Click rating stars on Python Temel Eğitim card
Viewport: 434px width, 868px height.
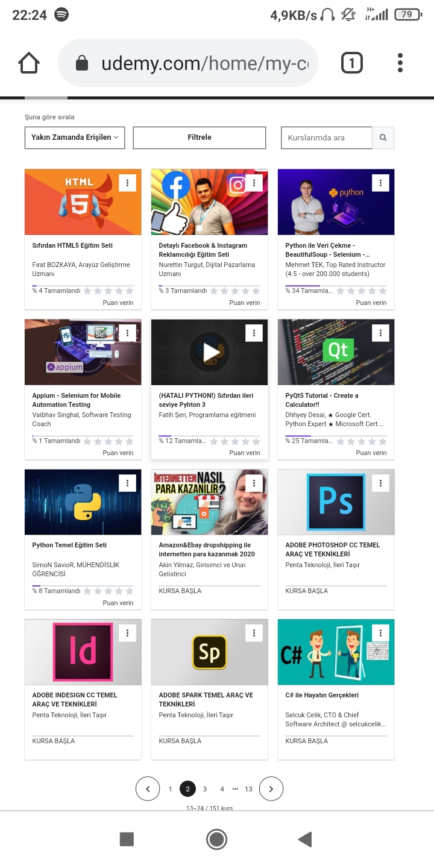[x=108, y=591]
